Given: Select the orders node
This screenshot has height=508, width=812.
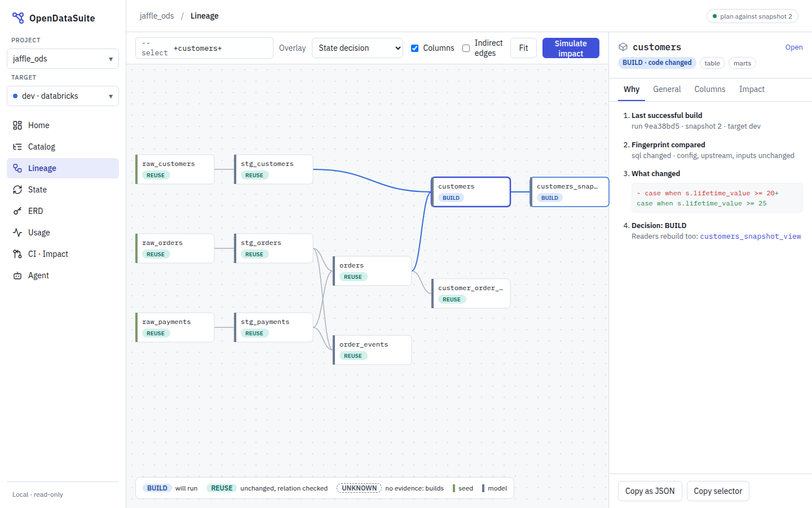Looking at the screenshot, I should 372,271.
